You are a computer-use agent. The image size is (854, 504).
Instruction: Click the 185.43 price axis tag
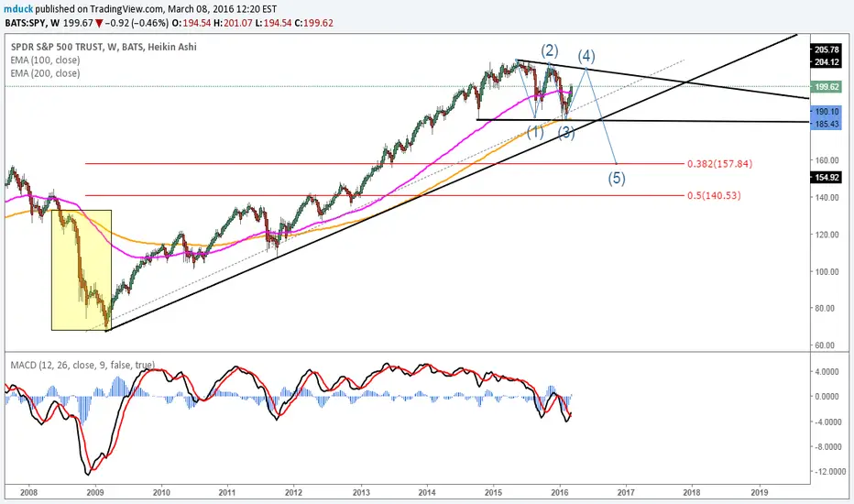(827, 124)
